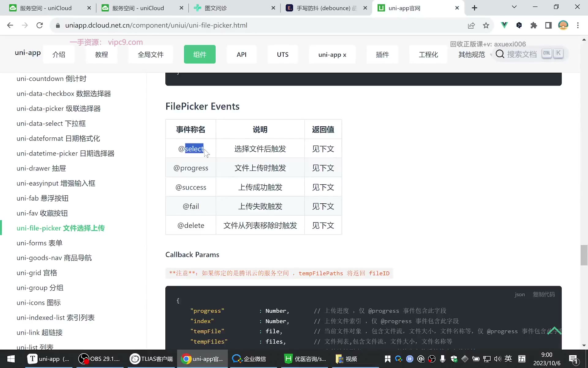
Task: Open the 介绍 nav item
Action: point(59,54)
